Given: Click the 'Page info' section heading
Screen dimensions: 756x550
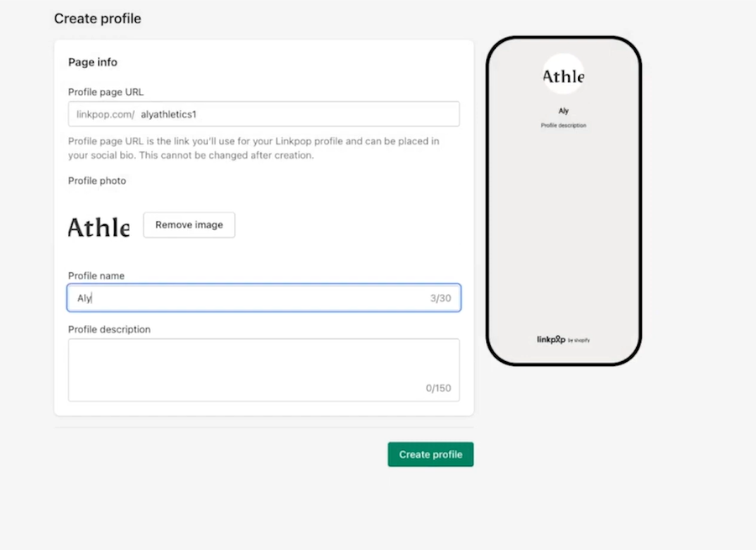Looking at the screenshot, I should click(92, 61).
